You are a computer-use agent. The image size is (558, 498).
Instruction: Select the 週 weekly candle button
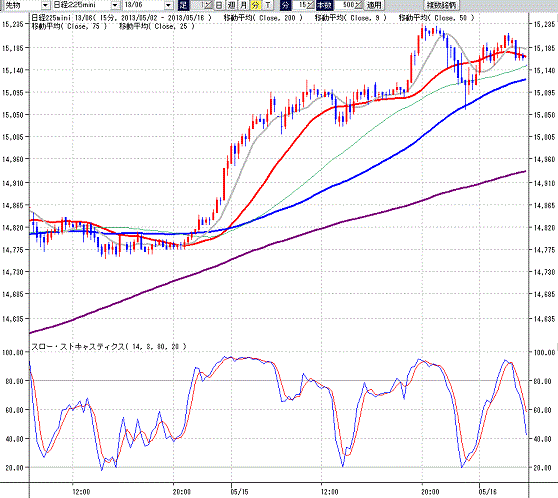(x=232, y=5)
